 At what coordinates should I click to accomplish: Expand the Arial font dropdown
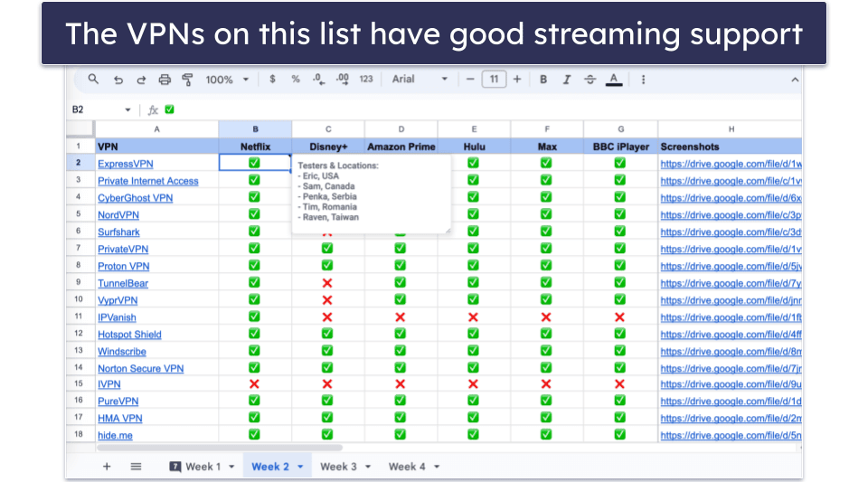tap(420, 80)
